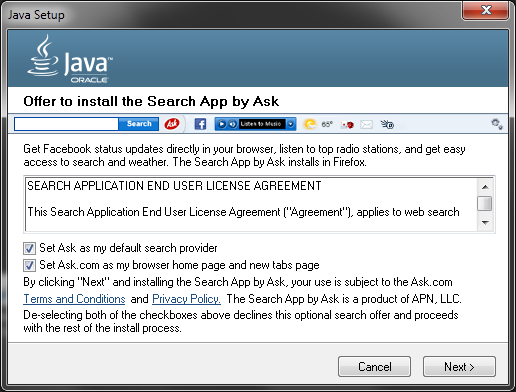This screenshot has height=392, width=516.
Task: Click the Ask logo icon in toolbar
Action: (172, 124)
